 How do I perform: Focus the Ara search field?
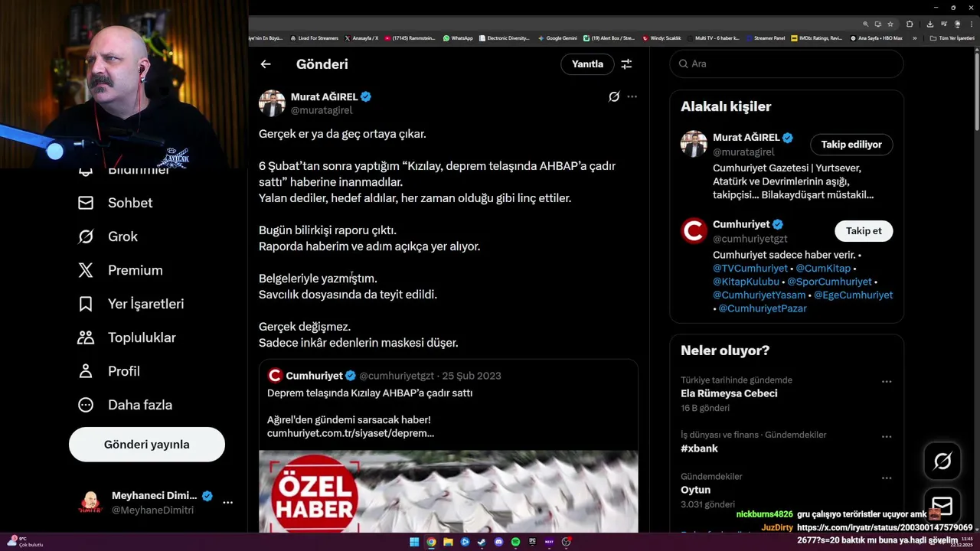pyautogui.click(x=786, y=64)
